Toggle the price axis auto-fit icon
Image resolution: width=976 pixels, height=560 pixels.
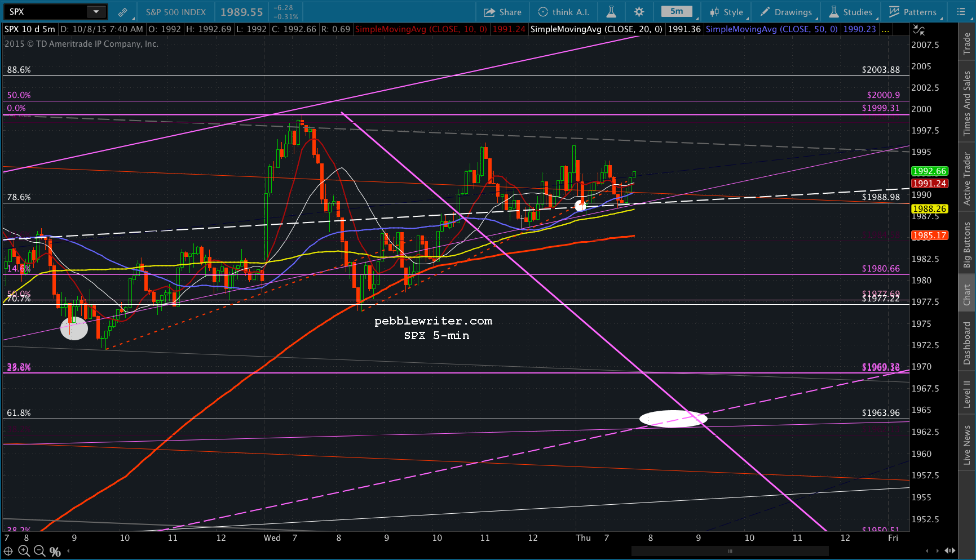[919, 30]
